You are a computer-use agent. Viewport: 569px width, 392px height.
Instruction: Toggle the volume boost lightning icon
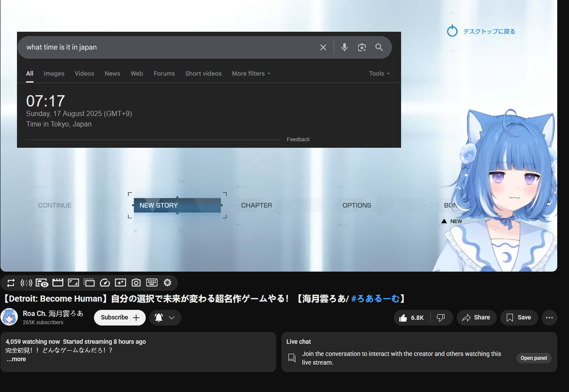point(27,283)
